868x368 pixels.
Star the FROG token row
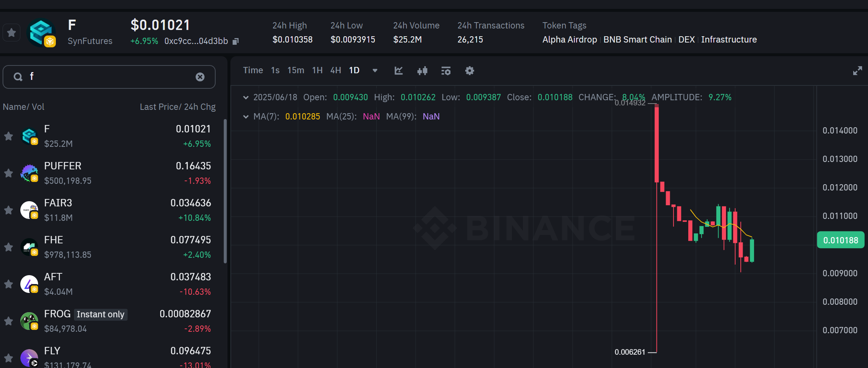(9, 321)
